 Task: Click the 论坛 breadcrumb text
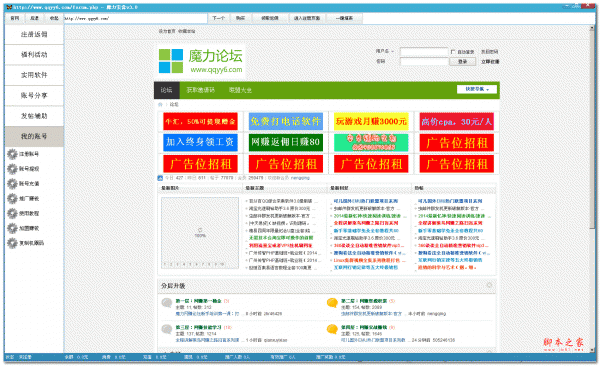click(174, 105)
